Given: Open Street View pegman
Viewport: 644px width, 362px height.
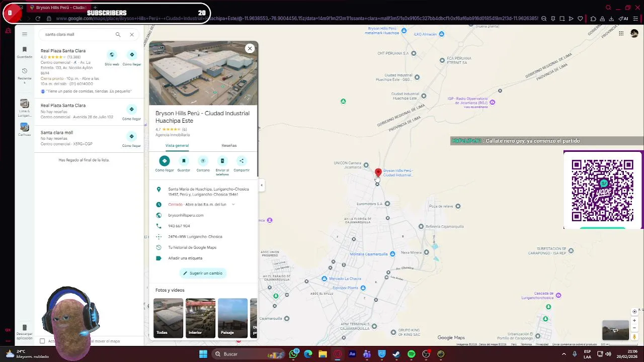Looking at the screenshot, I should (634, 337).
